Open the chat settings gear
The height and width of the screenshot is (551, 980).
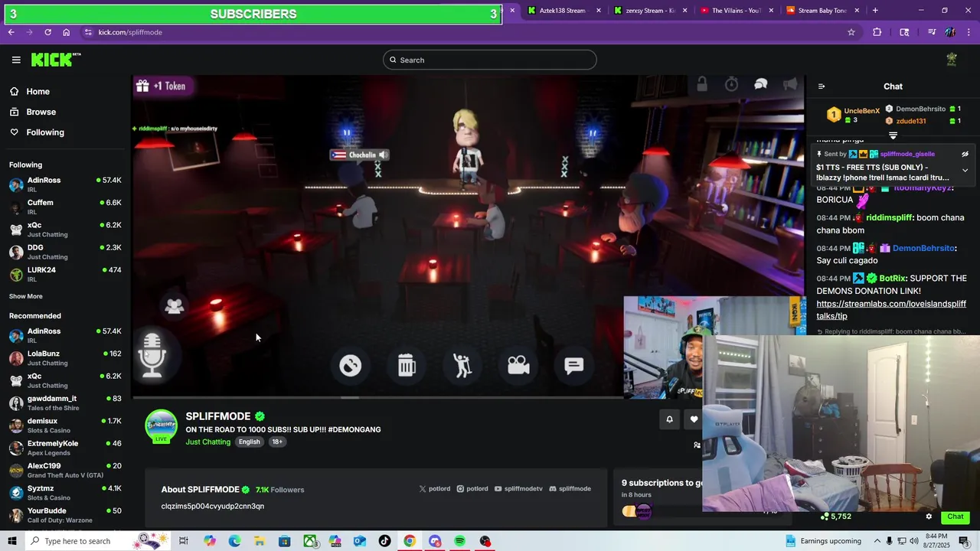[929, 517]
